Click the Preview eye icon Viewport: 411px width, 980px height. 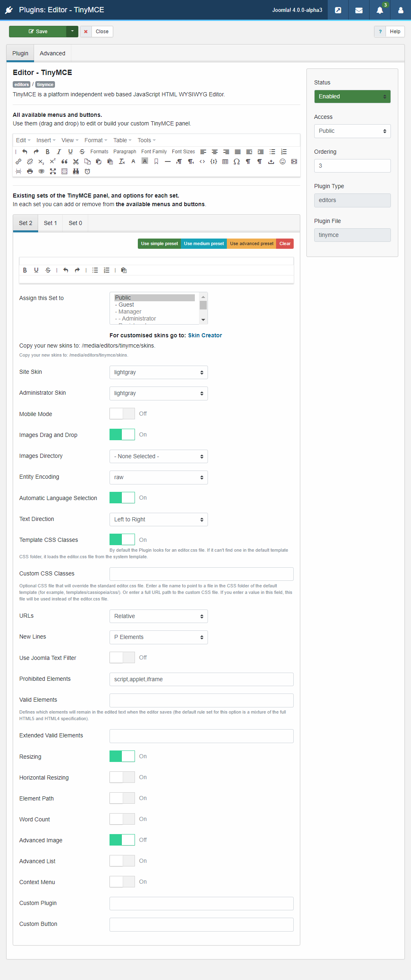(41, 171)
